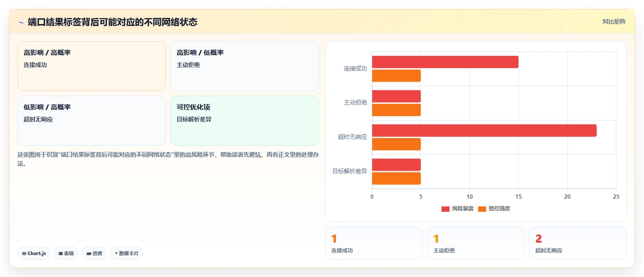The height and width of the screenshot is (277, 644).
Task: Open the 连接成功 stat card showing 1
Action: [x=374, y=243]
